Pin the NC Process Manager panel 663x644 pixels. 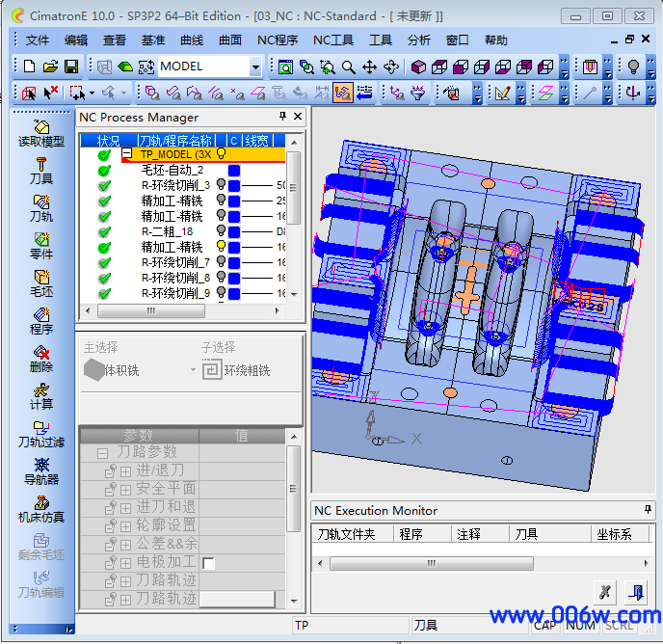pos(282,116)
